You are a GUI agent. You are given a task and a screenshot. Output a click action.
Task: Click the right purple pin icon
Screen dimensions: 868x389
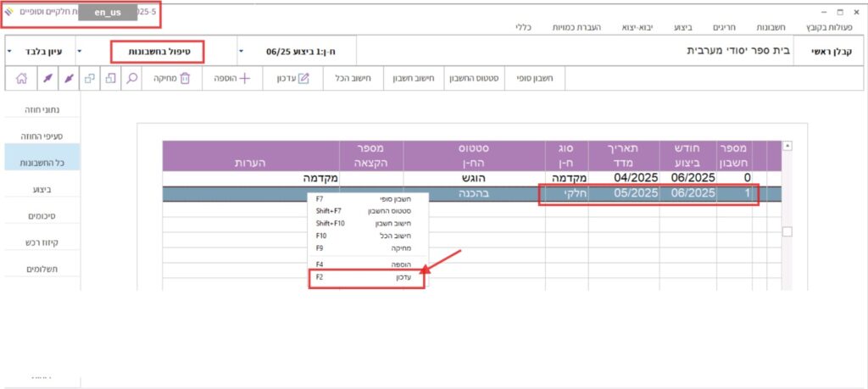tap(69, 78)
